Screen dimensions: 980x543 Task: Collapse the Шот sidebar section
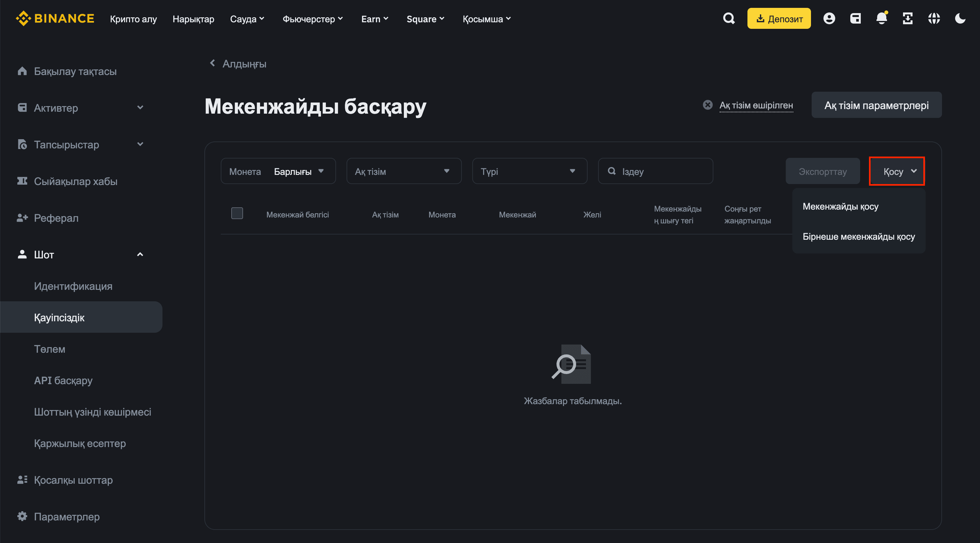point(140,254)
